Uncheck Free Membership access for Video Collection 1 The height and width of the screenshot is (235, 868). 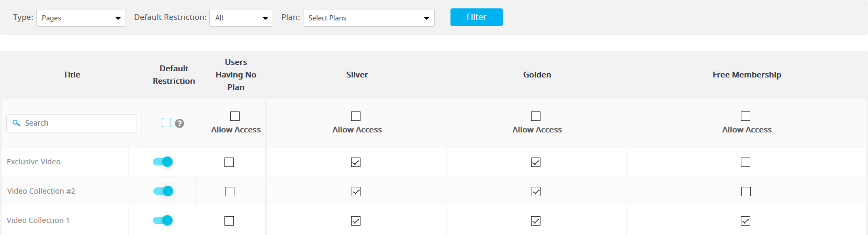coord(746,221)
